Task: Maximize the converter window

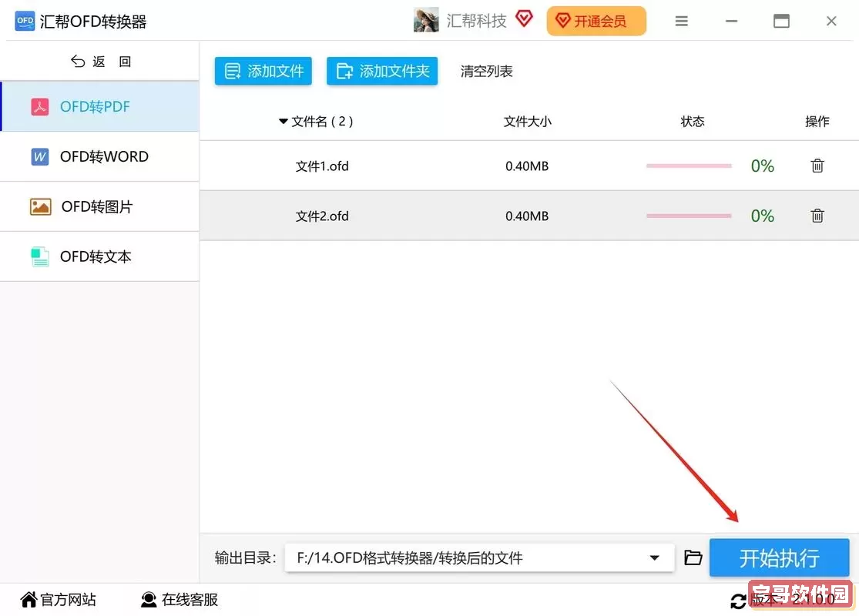Action: click(x=781, y=22)
